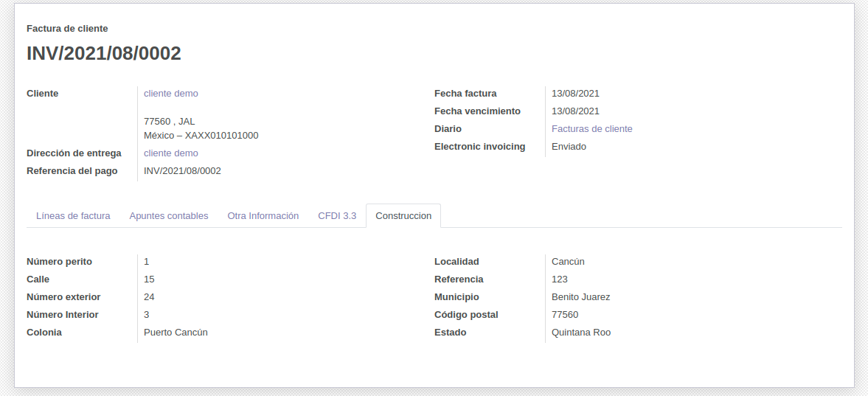Click the Electronic invoicing status Enviado
The height and width of the screenshot is (396, 868).
[x=569, y=147]
